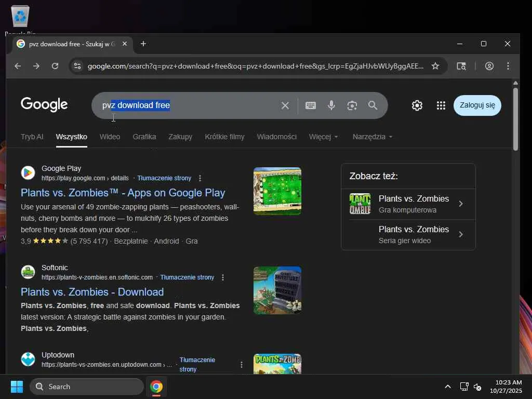Click the Google Play result thumbnail
Screen dimensions: 532x399
[x=277, y=191]
